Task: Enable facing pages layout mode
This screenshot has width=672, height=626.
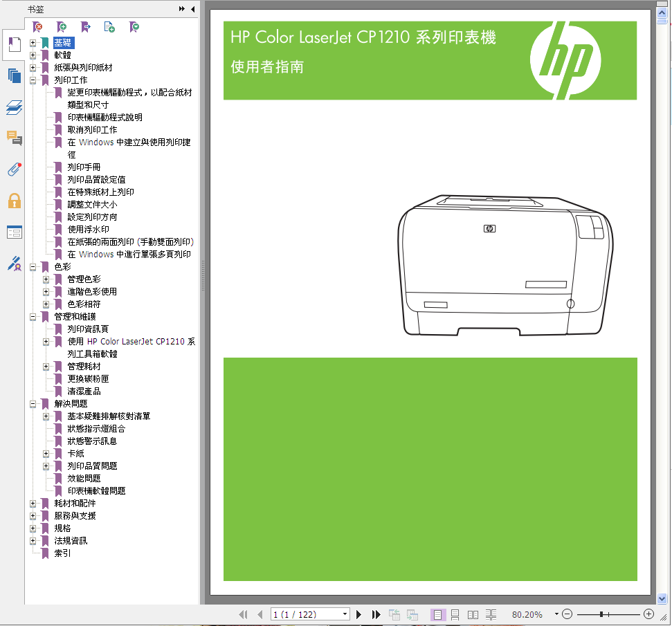Action: click(473, 615)
